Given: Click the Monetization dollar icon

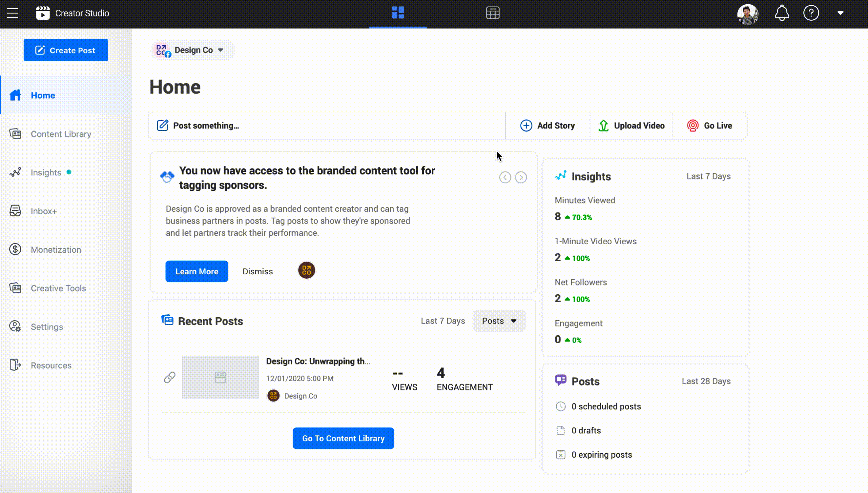Looking at the screenshot, I should tap(15, 249).
